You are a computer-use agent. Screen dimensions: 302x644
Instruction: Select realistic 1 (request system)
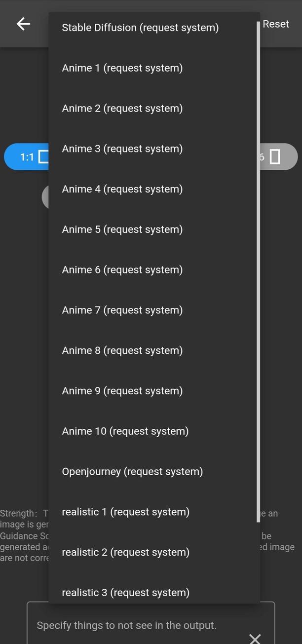[x=126, y=512]
